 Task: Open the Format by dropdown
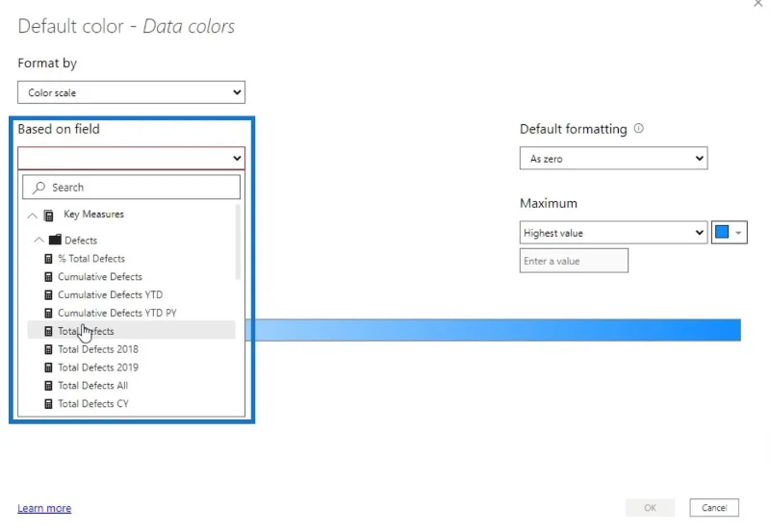131,92
